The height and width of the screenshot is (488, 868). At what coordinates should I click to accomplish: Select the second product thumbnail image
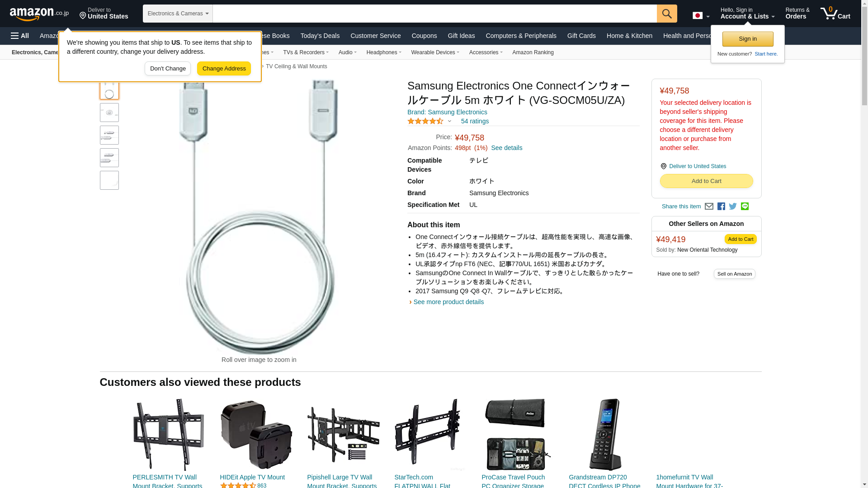109,113
